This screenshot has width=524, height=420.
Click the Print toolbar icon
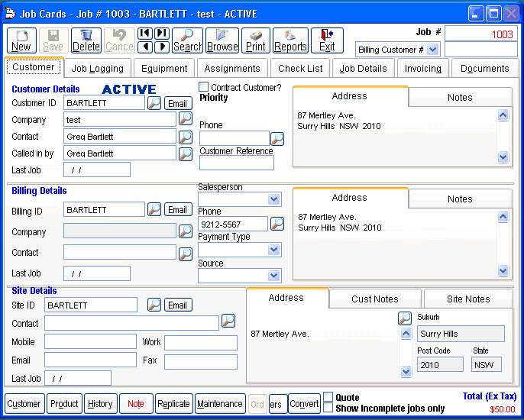(x=256, y=40)
